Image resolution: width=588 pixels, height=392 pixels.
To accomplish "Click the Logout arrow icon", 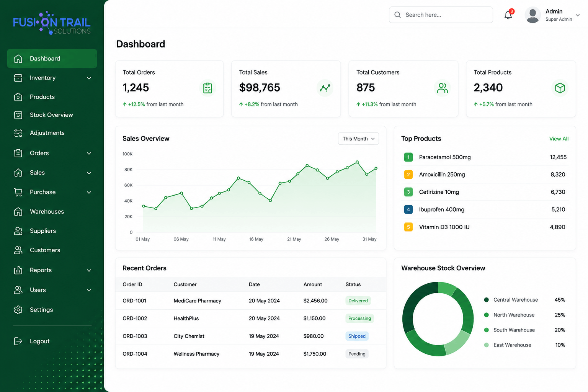I will [18, 341].
